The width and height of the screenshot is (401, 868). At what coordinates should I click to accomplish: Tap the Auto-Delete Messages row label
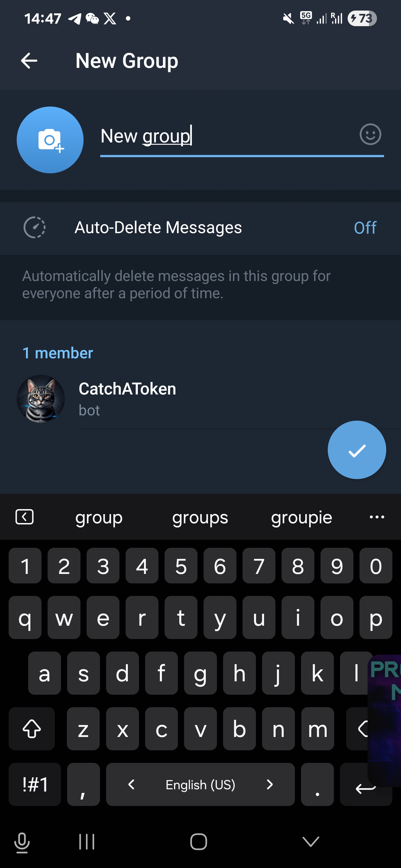click(158, 228)
